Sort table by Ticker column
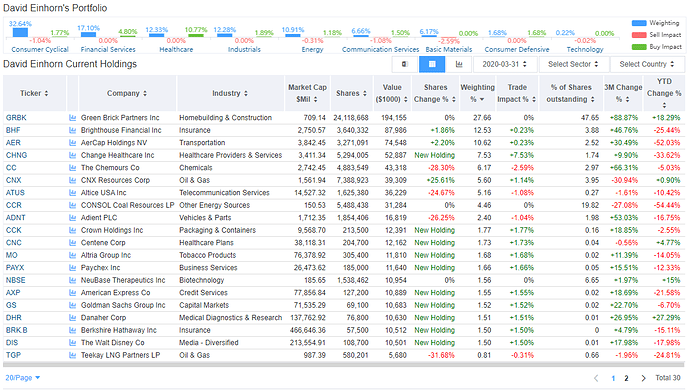Viewport: 690px width, 391px height. pyautogui.click(x=34, y=93)
